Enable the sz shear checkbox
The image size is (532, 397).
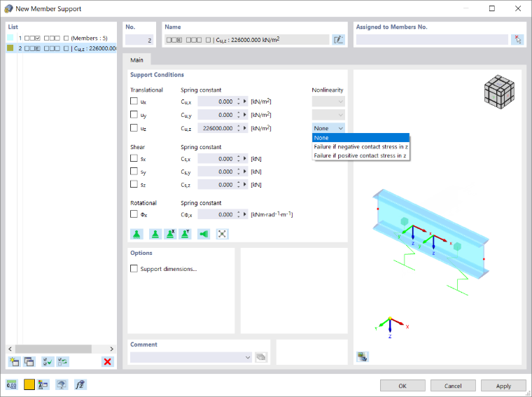point(134,184)
